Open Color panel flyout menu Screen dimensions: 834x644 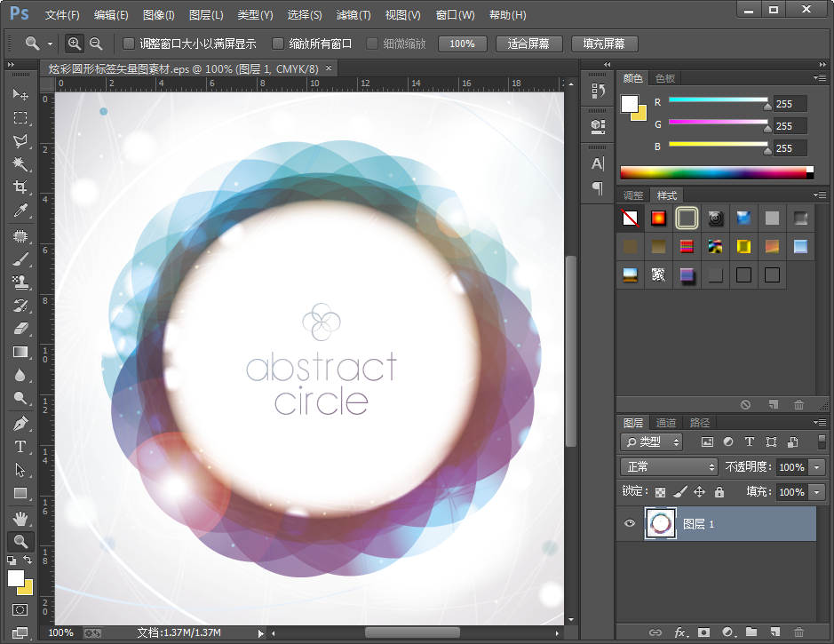point(820,77)
